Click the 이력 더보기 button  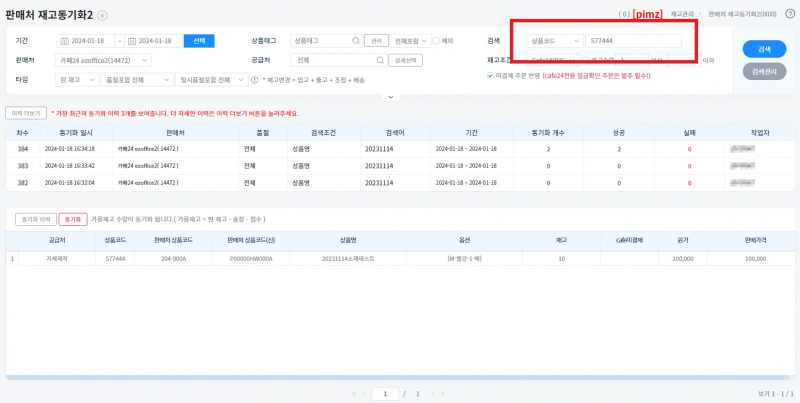(25, 113)
